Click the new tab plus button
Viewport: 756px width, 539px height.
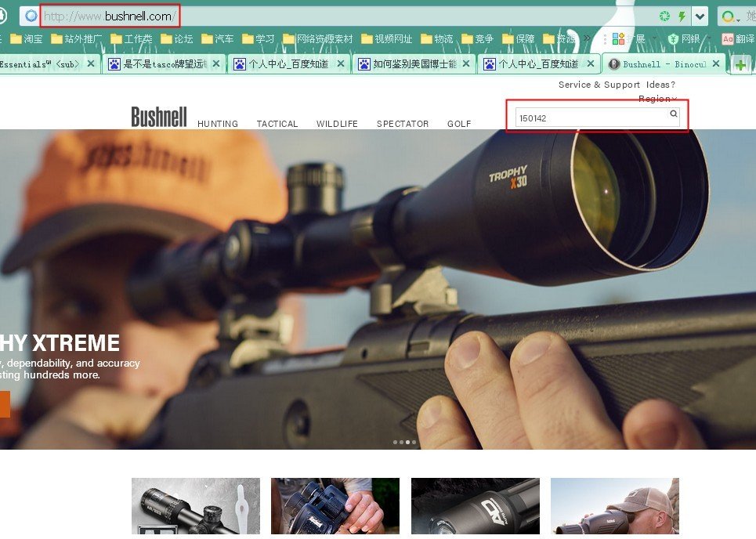tap(740, 65)
